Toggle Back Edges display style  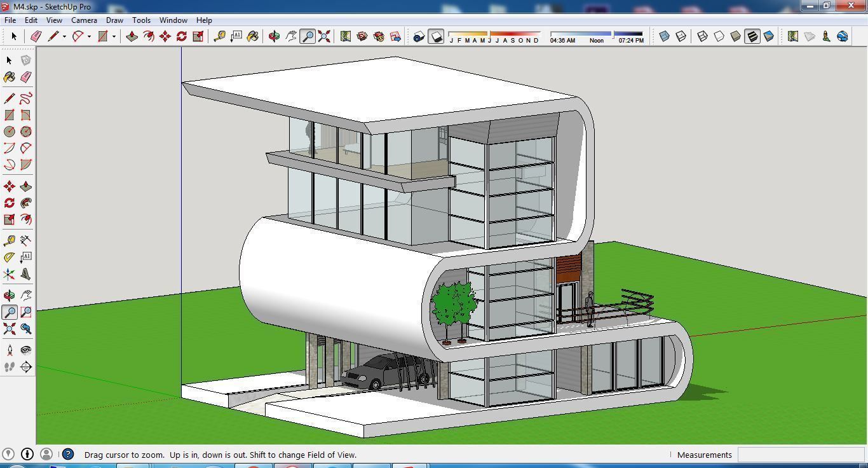(x=681, y=36)
